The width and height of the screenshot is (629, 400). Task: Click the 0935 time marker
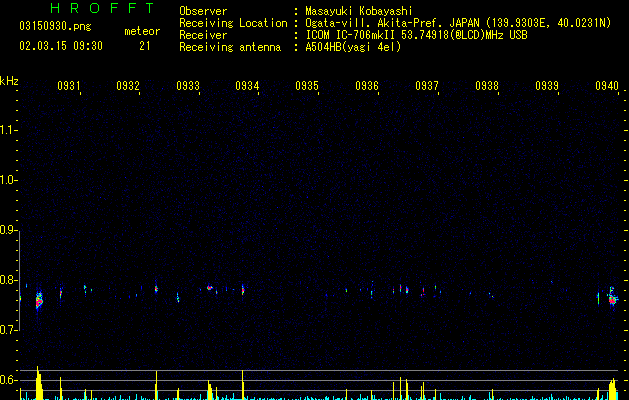coord(307,86)
